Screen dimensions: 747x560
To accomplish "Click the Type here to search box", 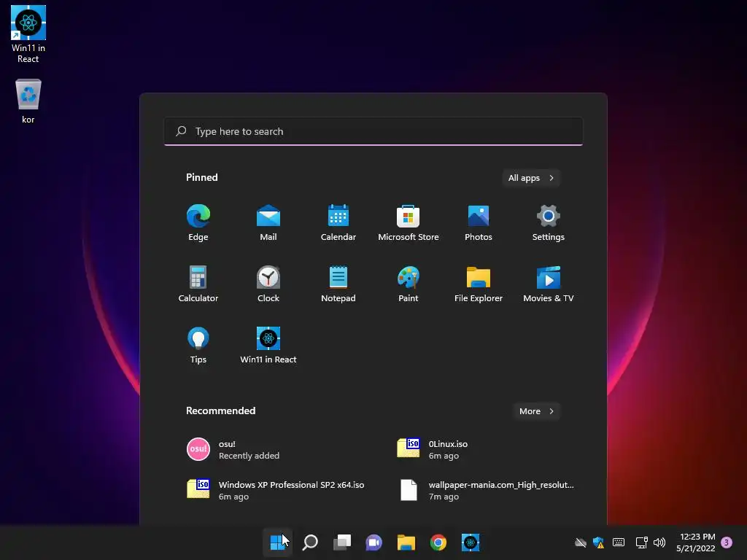I will [x=373, y=131].
